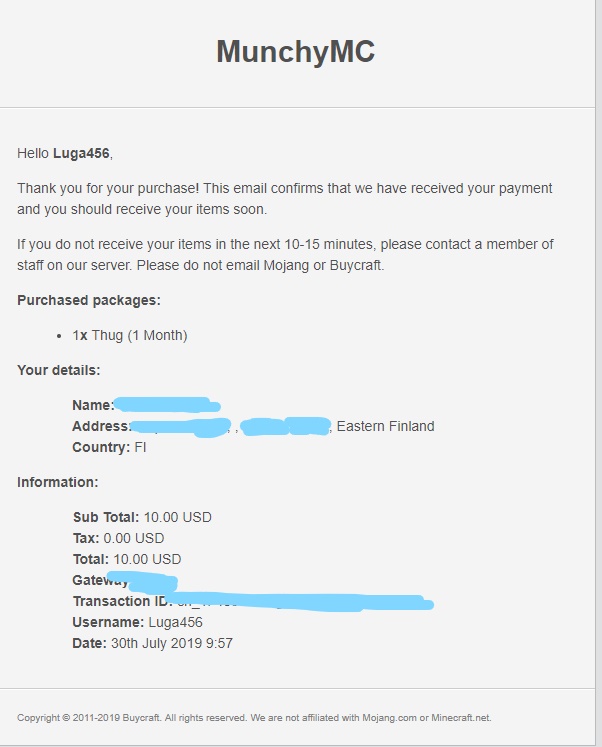Click the MunchyMC header title
602x747 pixels.
tap(295, 52)
